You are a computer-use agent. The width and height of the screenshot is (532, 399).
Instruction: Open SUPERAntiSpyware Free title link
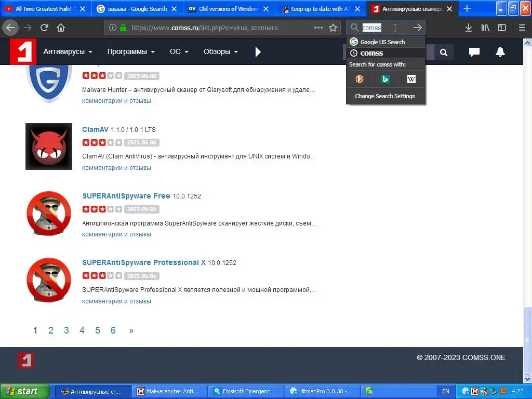(126, 196)
